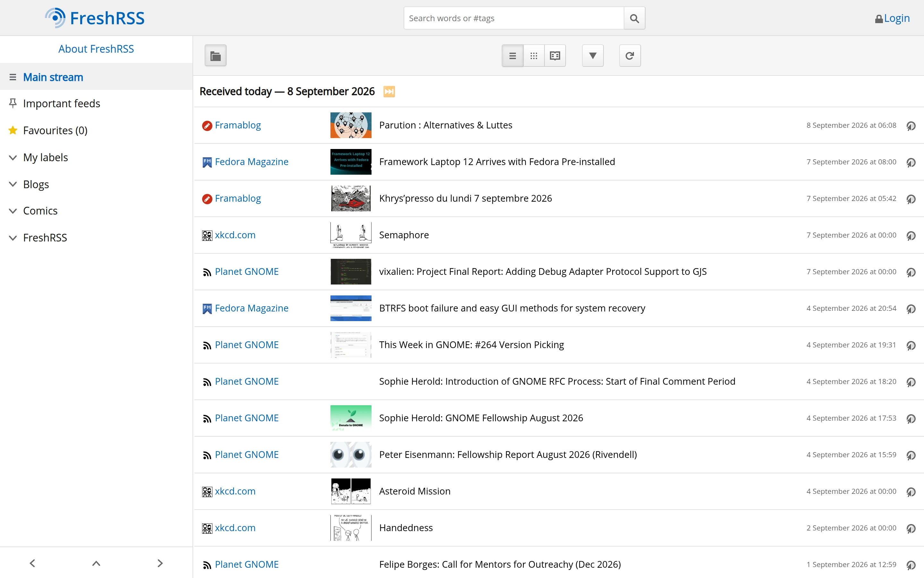
Task: Click the Peter Eisenmann eyes thumbnail
Action: pos(350,454)
